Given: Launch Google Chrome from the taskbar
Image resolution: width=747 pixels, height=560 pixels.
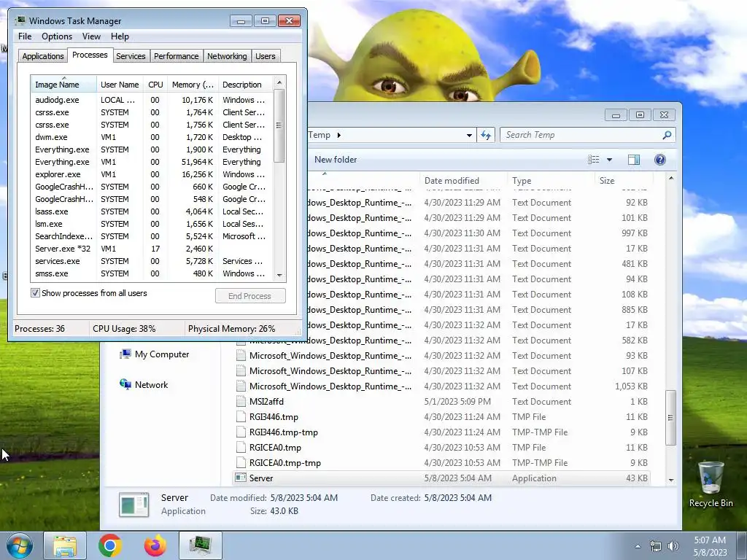Looking at the screenshot, I should (x=110, y=545).
